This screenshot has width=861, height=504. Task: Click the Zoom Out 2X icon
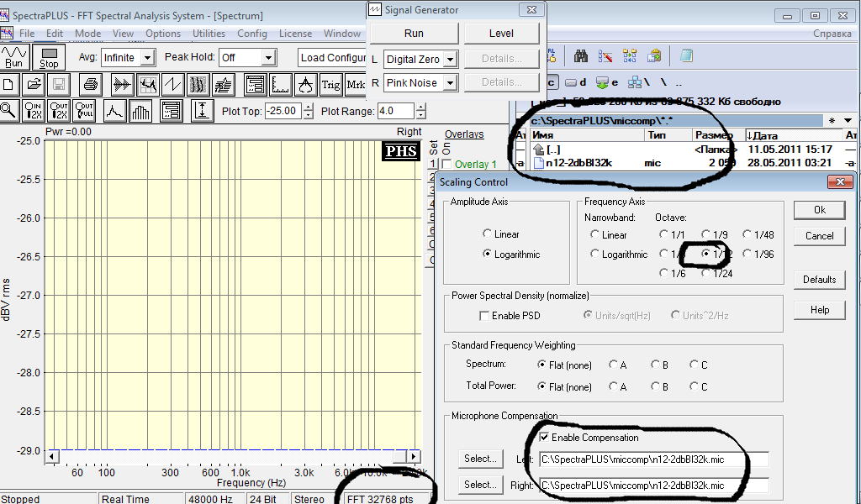click(x=59, y=111)
